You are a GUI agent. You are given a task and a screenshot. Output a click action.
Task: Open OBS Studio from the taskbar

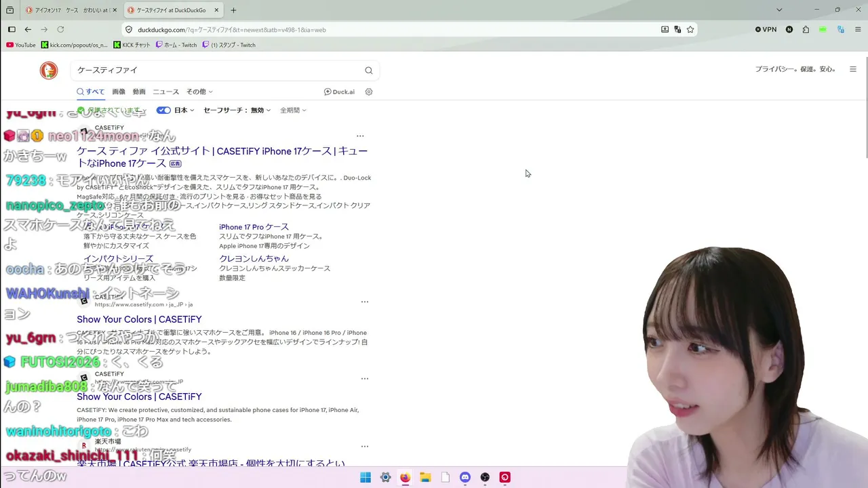click(x=485, y=477)
